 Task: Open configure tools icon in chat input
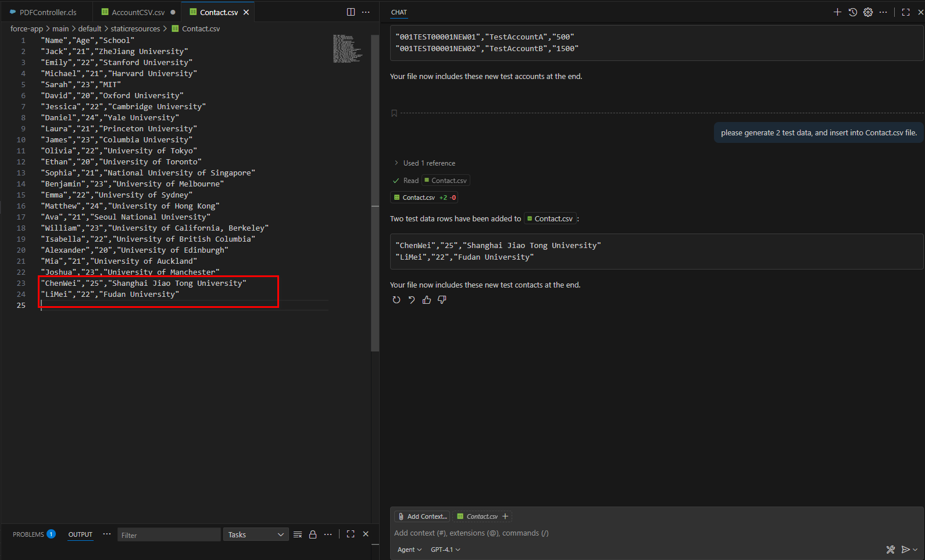pos(890,550)
